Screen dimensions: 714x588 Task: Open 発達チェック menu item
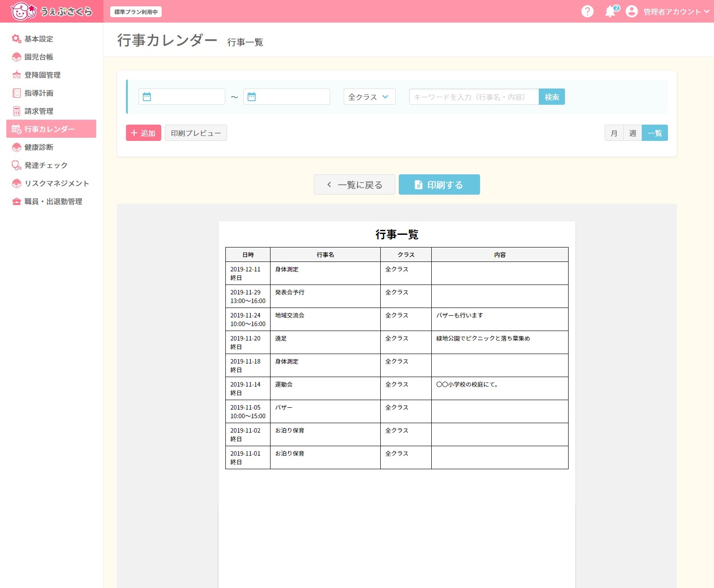[51, 165]
